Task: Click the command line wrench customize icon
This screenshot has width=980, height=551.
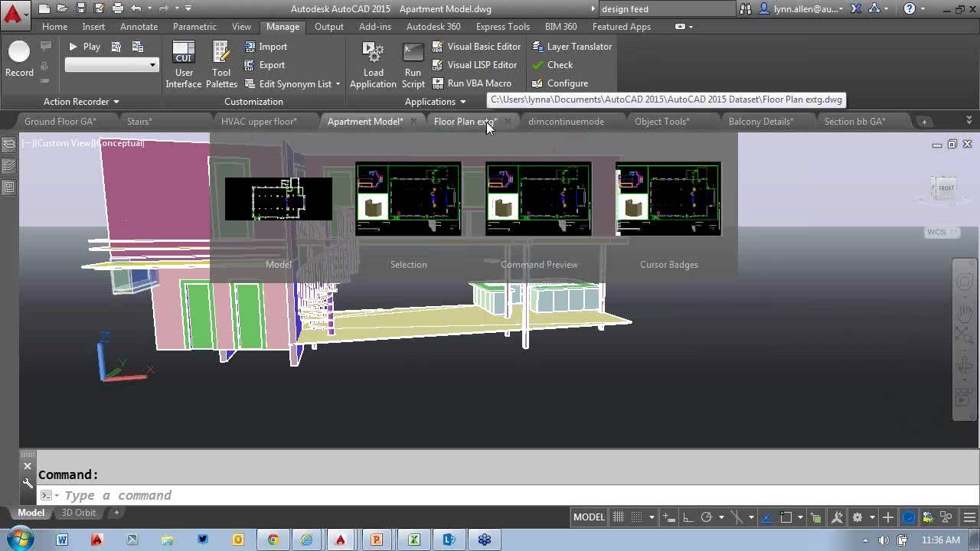Action: pyautogui.click(x=28, y=483)
